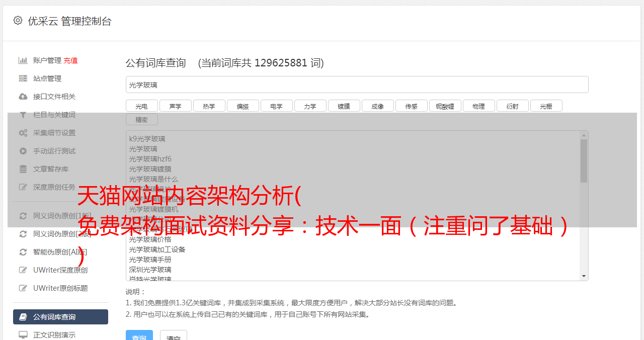Click the results list scrollbar down arrow

(584, 276)
